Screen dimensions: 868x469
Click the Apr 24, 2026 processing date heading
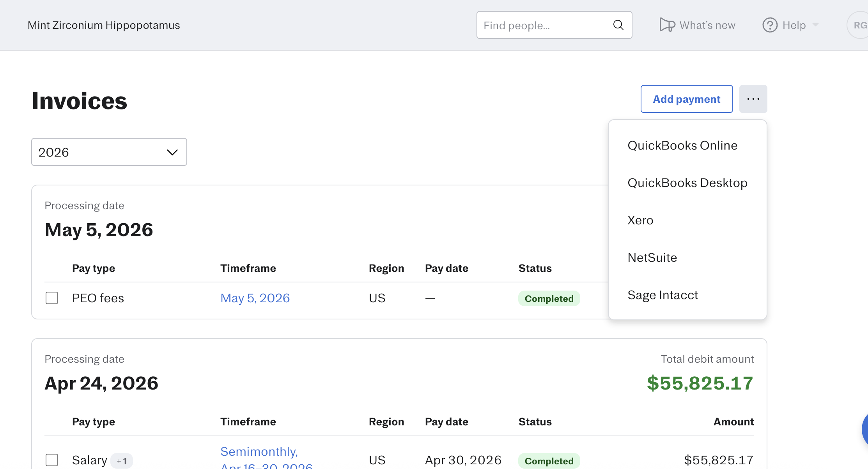click(101, 383)
